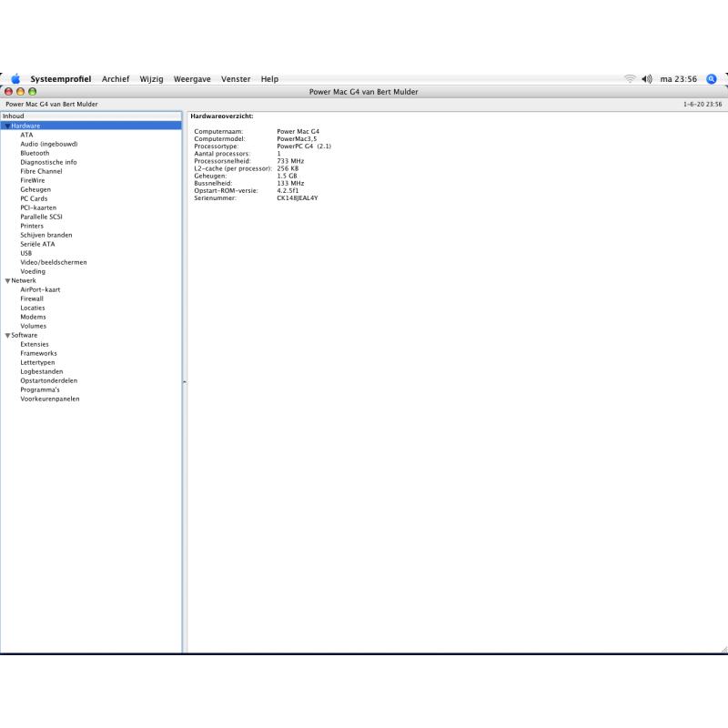
Task: Click the PowerMac3,5 model value
Action: coord(297,139)
